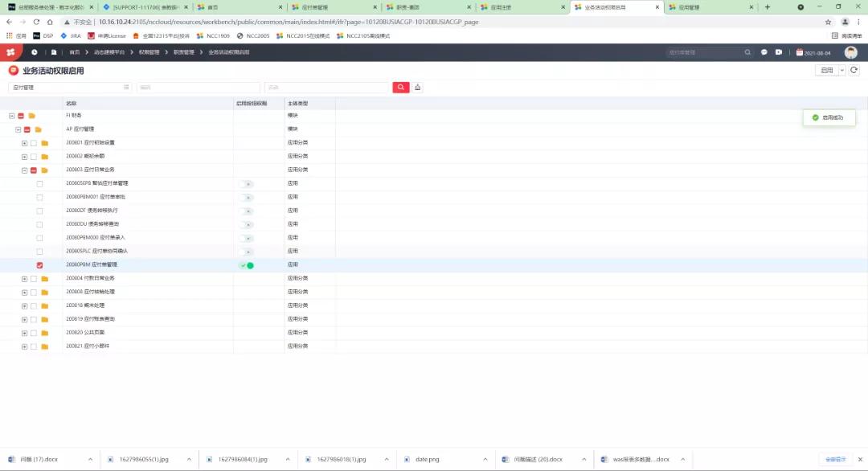Click the export icon beside search button

click(x=418, y=88)
